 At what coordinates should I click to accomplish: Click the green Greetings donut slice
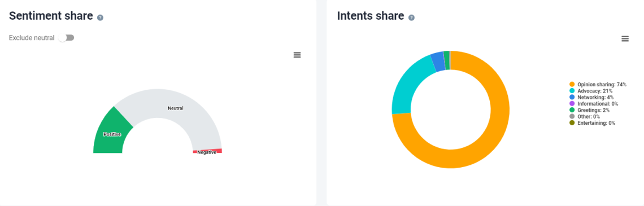coord(447,60)
